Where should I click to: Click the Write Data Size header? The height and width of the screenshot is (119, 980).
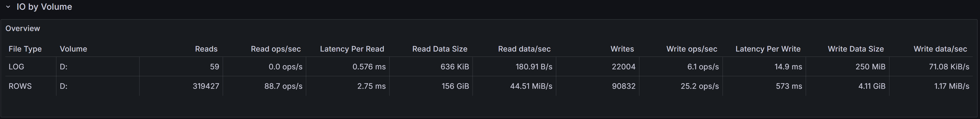tap(855, 49)
